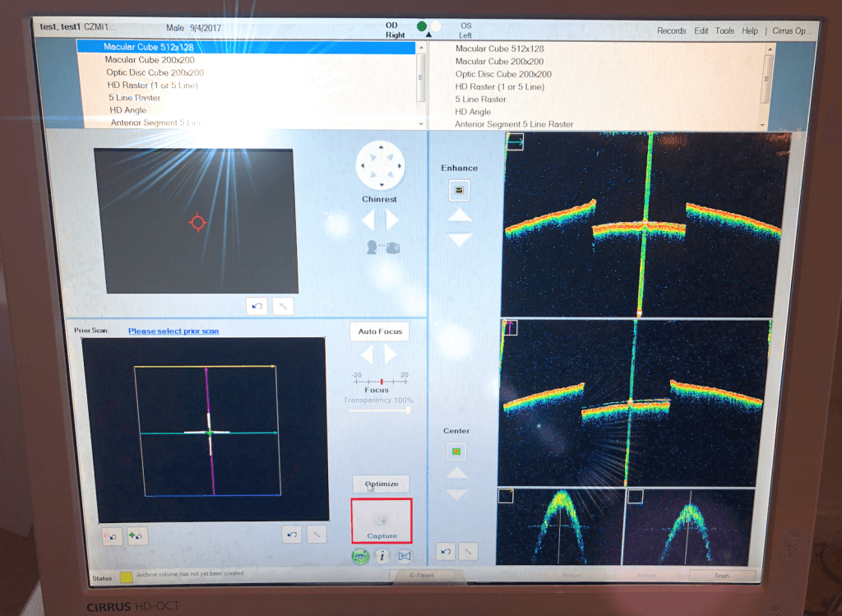842x616 pixels.
Task: Click the info icon below Capture
Action: (382, 557)
